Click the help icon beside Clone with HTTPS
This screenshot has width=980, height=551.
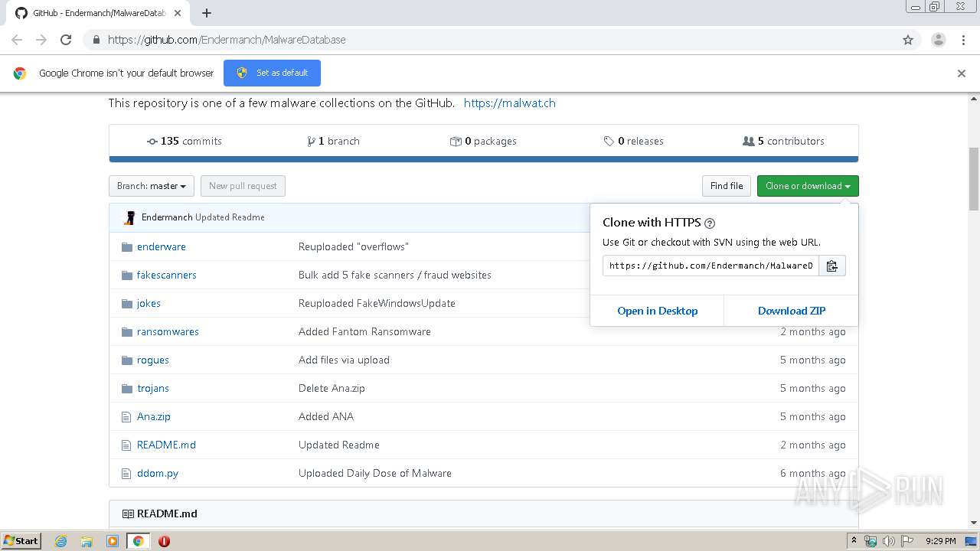710,223
